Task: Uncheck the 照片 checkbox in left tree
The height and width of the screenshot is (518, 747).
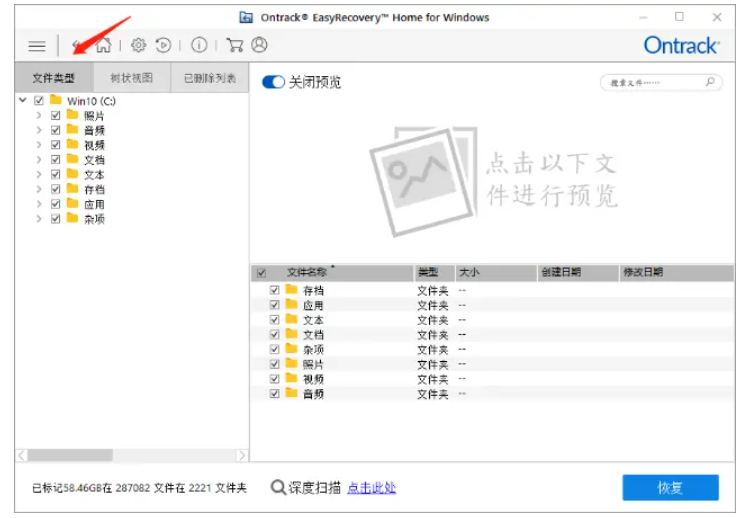Action: click(56, 116)
